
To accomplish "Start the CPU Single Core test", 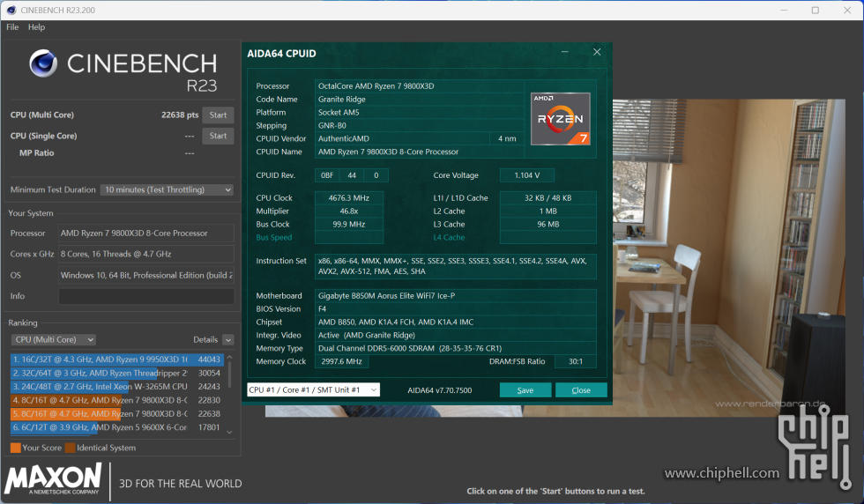I will (219, 136).
